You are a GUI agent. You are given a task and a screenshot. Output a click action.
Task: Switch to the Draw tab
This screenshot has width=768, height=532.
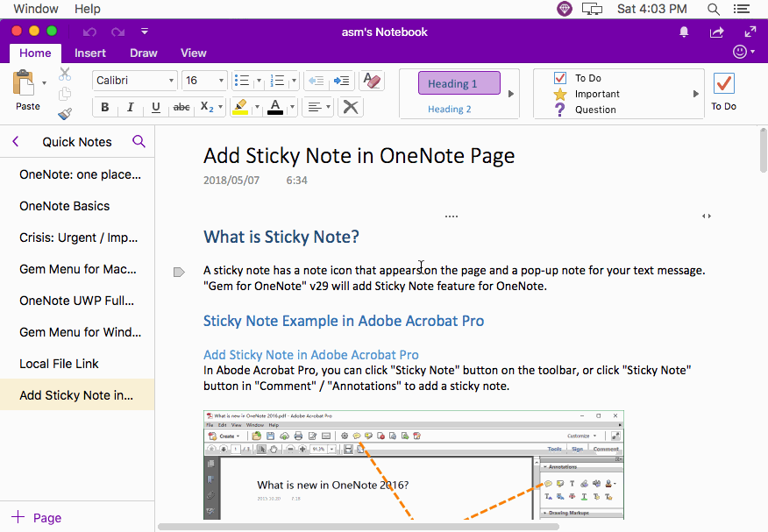click(x=143, y=53)
